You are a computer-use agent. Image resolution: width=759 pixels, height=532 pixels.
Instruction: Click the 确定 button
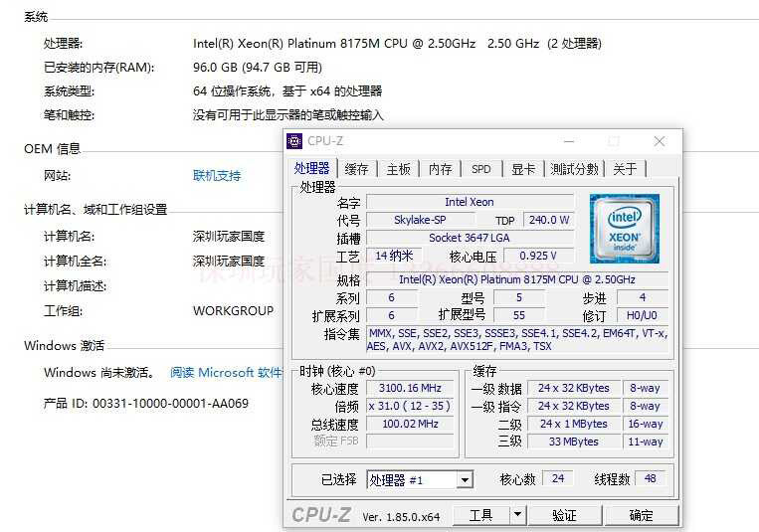click(x=642, y=515)
